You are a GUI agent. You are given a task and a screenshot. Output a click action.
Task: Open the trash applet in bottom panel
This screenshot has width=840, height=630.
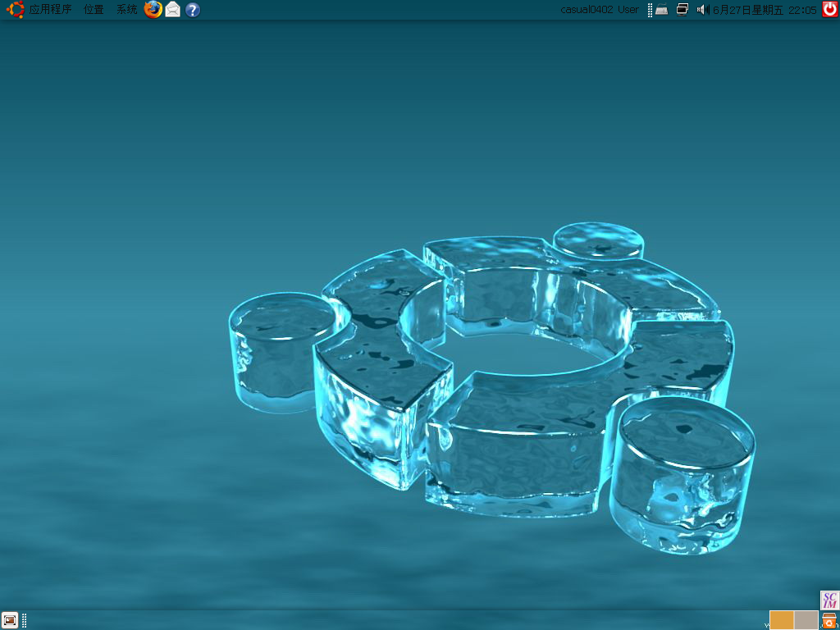tap(829, 620)
